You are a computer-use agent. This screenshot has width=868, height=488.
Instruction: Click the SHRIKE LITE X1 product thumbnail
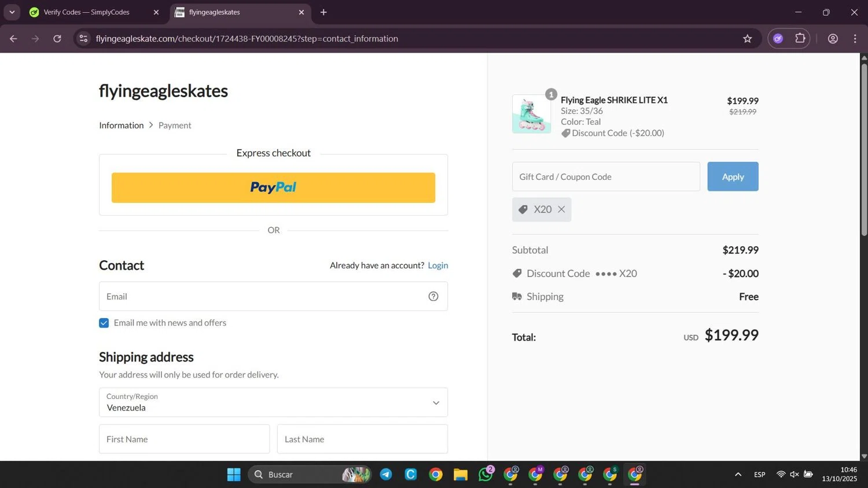(x=531, y=114)
